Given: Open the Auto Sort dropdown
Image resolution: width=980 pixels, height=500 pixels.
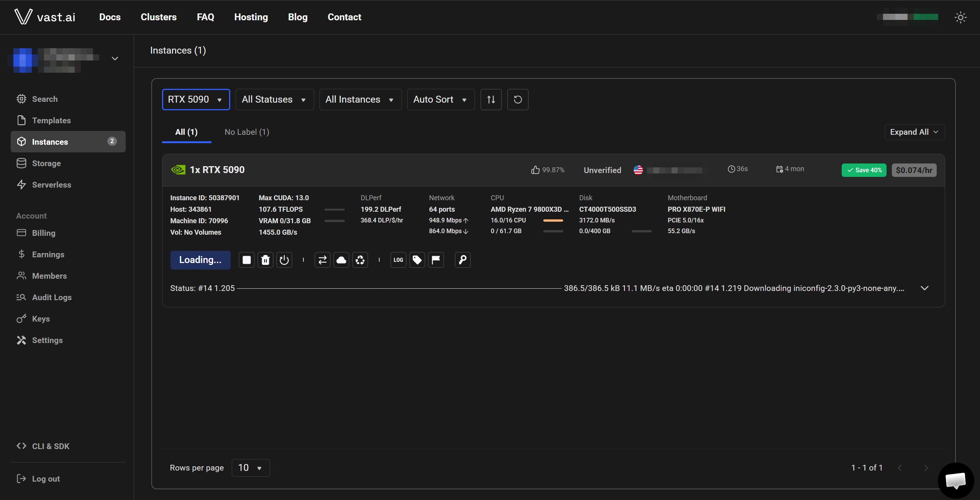Looking at the screenshot, I should 441,100.
